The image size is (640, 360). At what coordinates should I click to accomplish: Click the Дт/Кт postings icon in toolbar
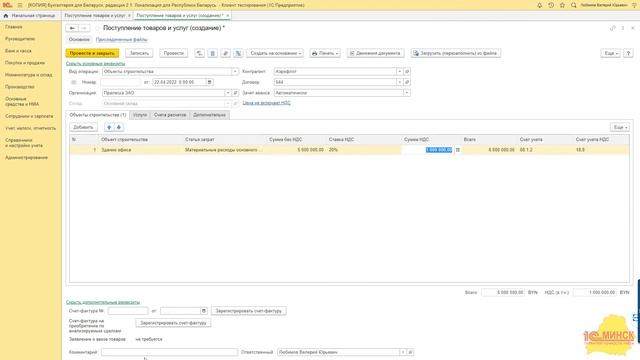point(199,53)
